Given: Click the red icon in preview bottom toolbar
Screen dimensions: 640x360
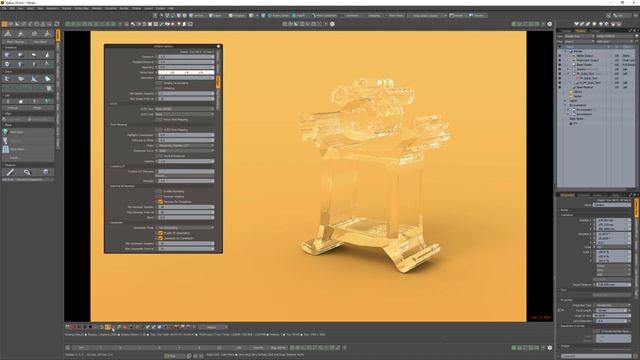Looking at the screenshot, I should (125, 327).
